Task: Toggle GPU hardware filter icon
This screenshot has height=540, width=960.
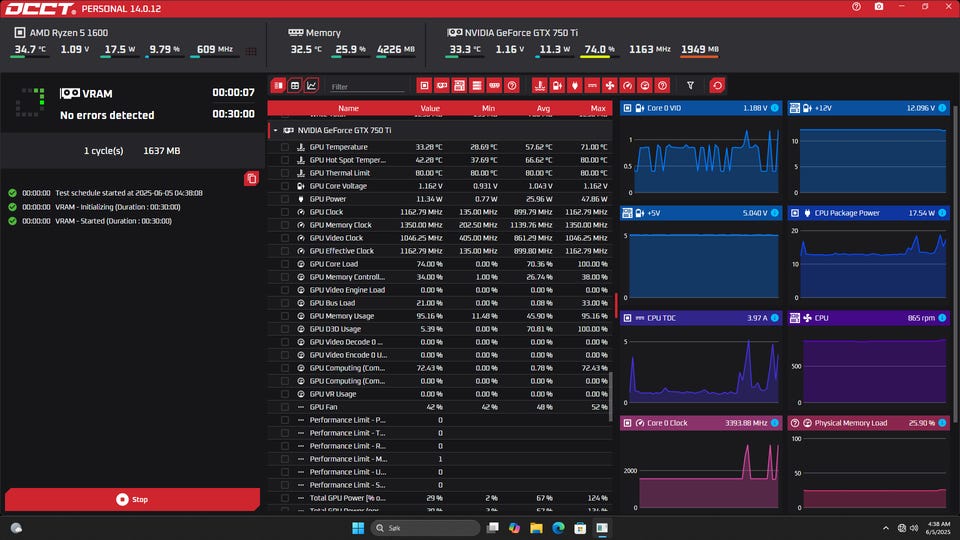Action: 441,86
